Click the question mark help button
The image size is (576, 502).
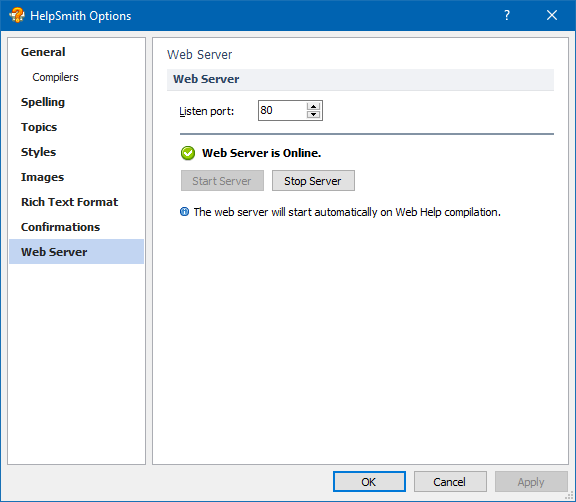[x=507, y=15]
